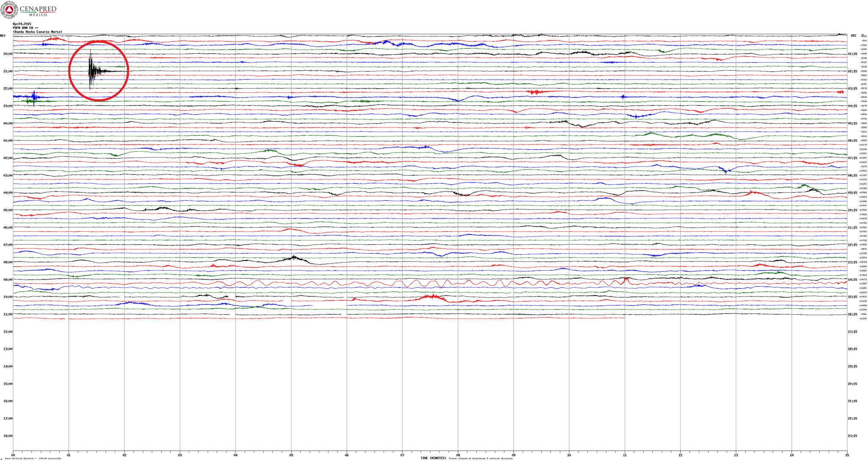Click the TIME (MINUTES) axis title

(x=433, y=458)
